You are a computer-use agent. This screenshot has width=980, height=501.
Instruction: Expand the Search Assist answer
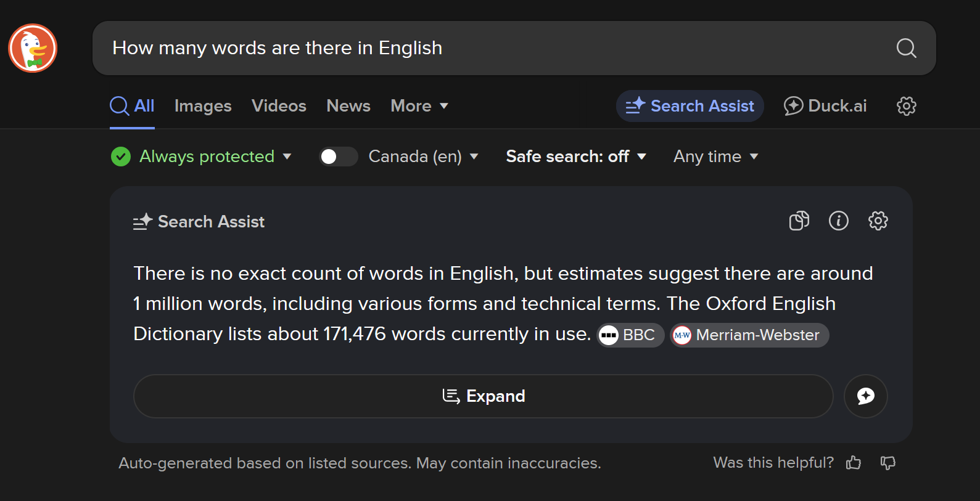coord(484,396)
